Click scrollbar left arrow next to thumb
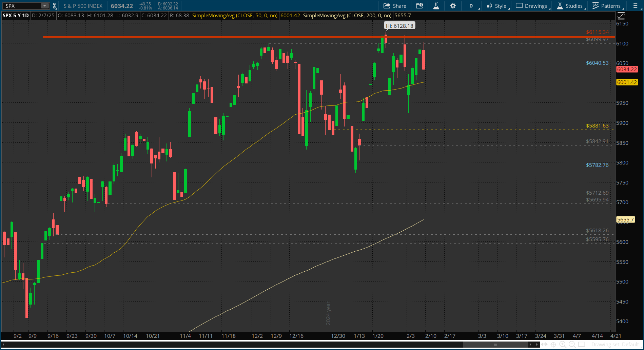This screenshot has height=350, width=644. [531, 345]
